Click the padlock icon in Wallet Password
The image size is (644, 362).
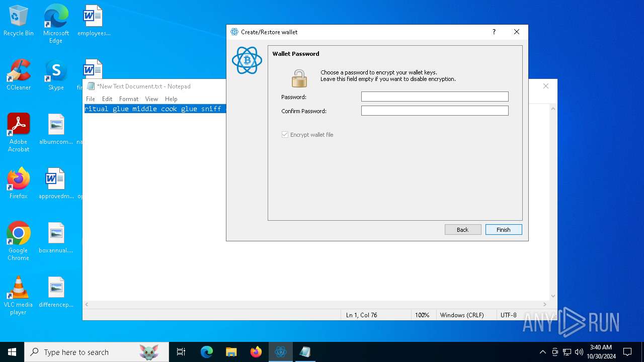(299, 78)
